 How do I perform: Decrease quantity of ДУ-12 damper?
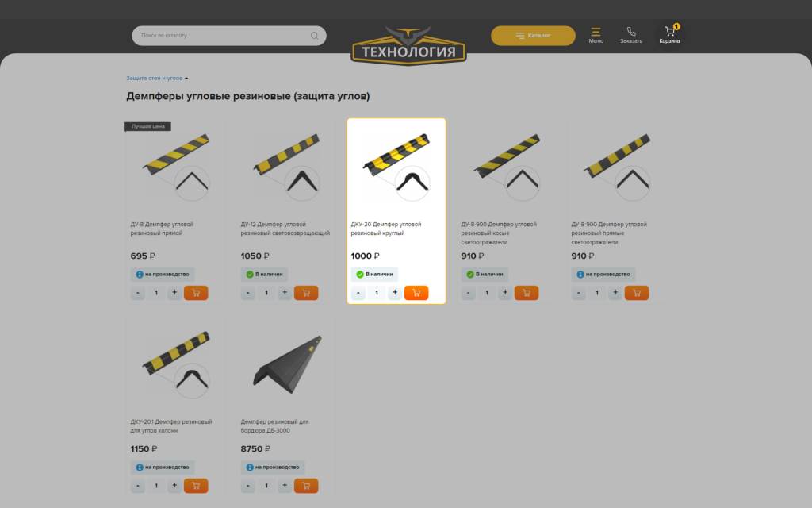pyautogui.click(x=248, y=293)
